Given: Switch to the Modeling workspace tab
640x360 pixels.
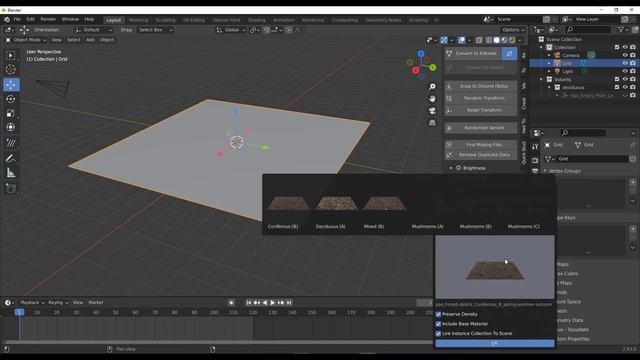Looking at the screenshot, I should (x=138, y=20).
